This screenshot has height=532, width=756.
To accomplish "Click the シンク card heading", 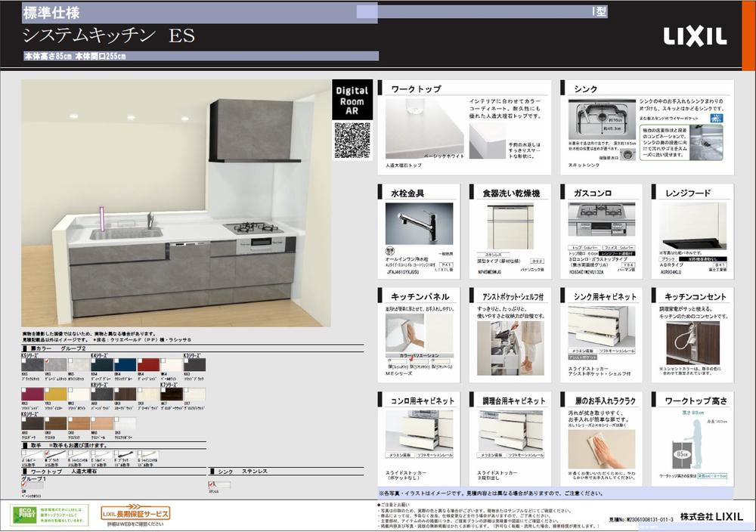I will point(585,89).
